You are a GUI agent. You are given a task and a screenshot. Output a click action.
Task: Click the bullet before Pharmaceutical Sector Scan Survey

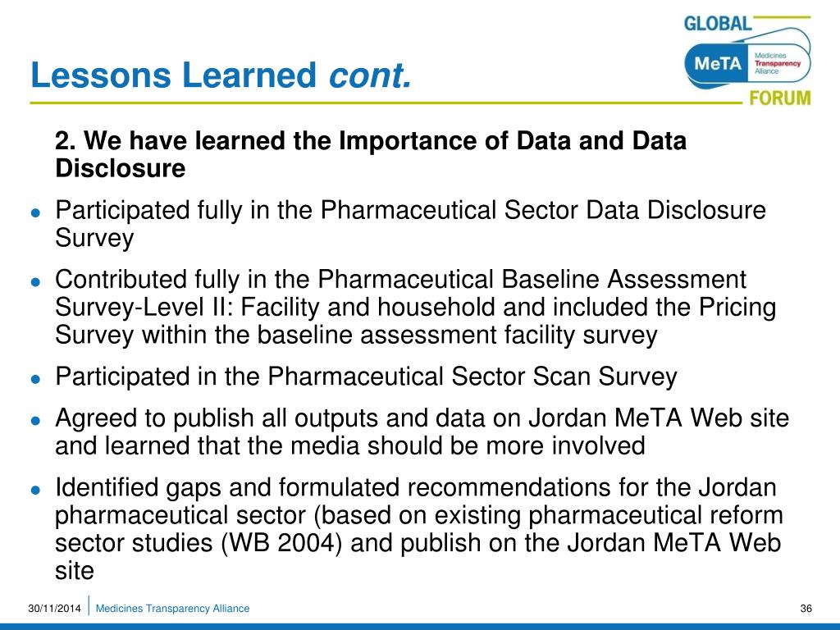click(36, 379)
